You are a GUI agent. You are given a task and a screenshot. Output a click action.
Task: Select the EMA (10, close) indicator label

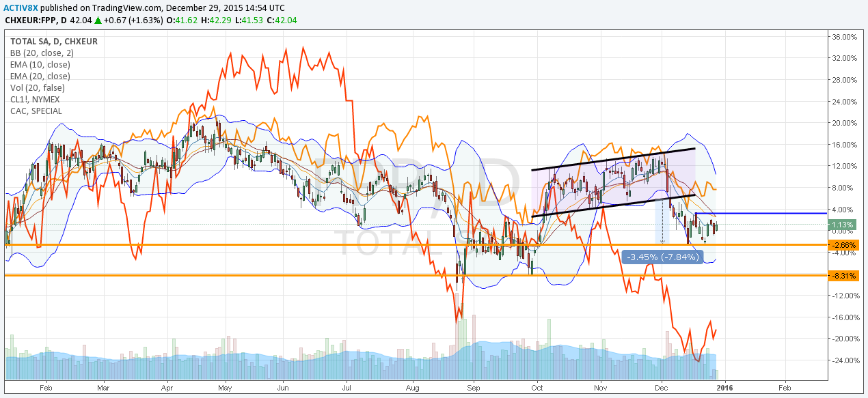40,65
